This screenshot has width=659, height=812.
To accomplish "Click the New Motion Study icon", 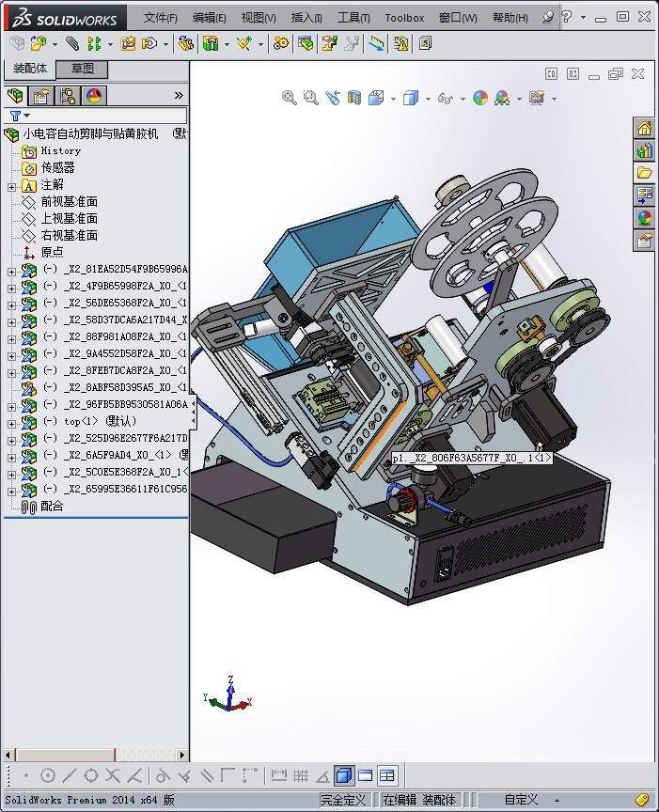I will click(281, 43).
